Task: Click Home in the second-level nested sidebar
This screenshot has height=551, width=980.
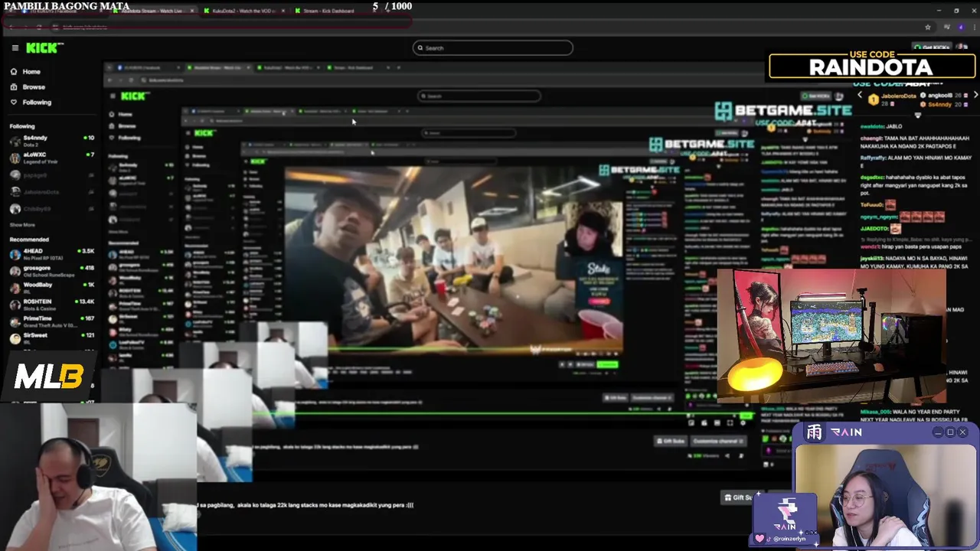Action: [121, 114]
